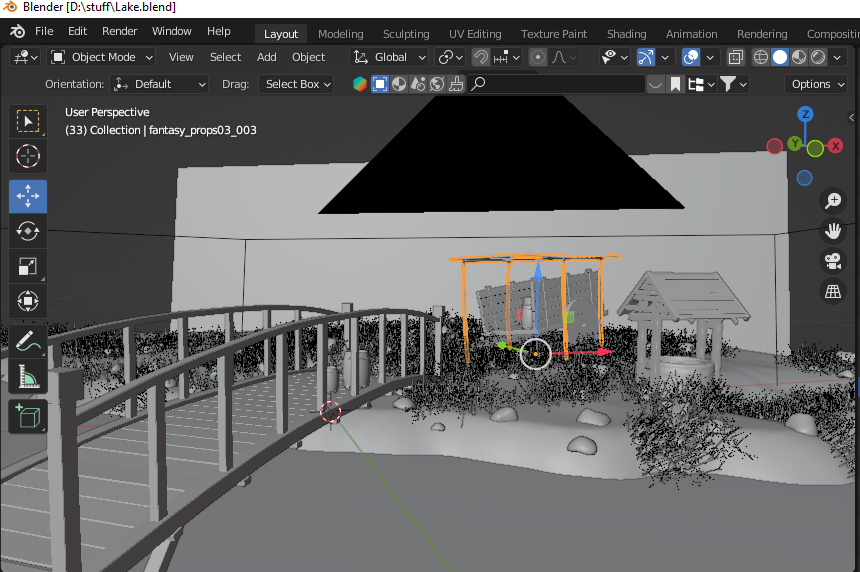Activate the Rotate tool

tap(27, 231)
